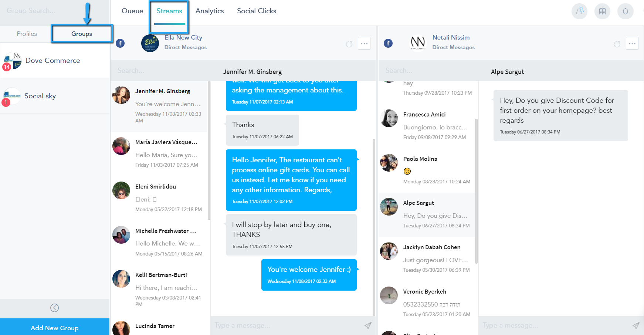Click Alpe Sargut's avatar photo
644x335 pixels.
(x=389, y=207)
